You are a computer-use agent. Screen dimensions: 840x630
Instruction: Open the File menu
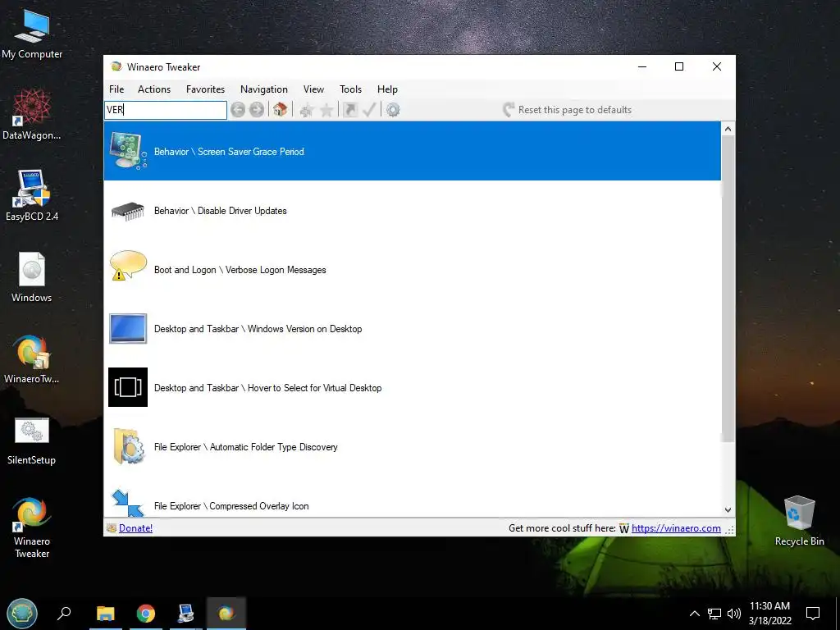pyautogui.click(x=116, y=89)
